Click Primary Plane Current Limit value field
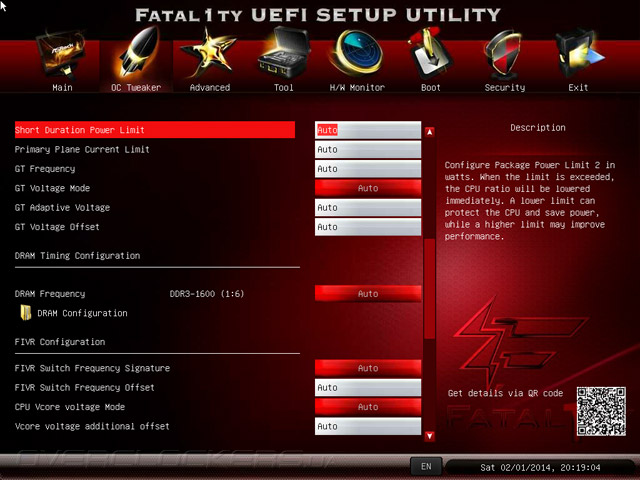Viewport: 640px width, 480px height. click(368, 149)
